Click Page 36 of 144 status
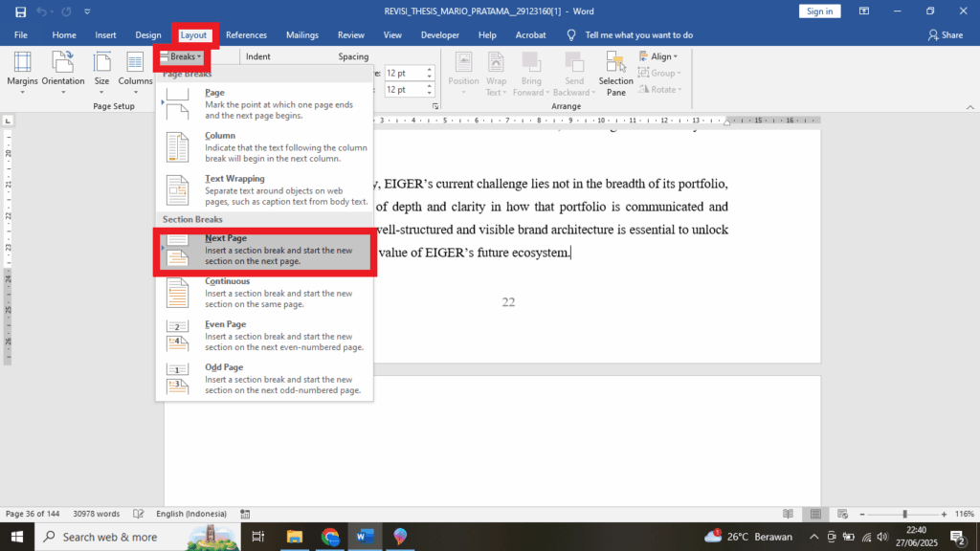 click(x=33, y=514)
